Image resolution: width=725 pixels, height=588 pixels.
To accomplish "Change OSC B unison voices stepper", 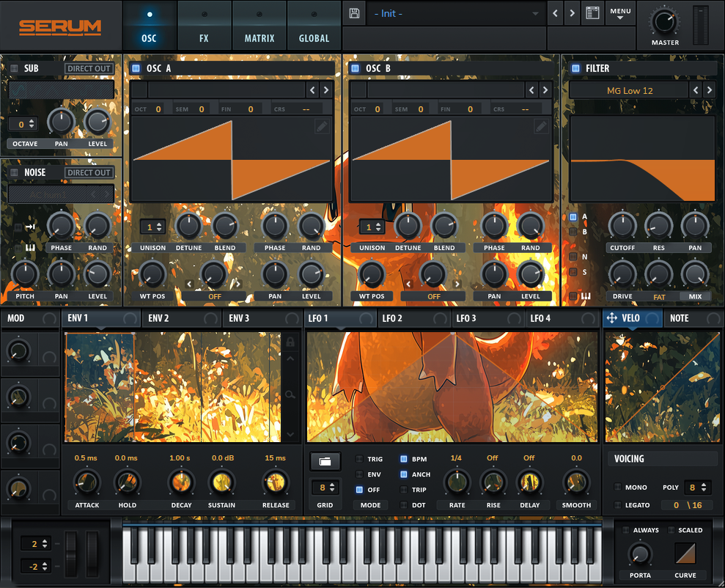I will [x=378, y=227].
